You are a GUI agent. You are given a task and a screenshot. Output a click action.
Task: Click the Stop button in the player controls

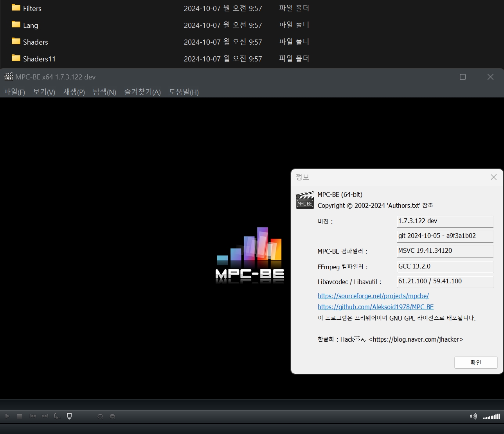20,416
